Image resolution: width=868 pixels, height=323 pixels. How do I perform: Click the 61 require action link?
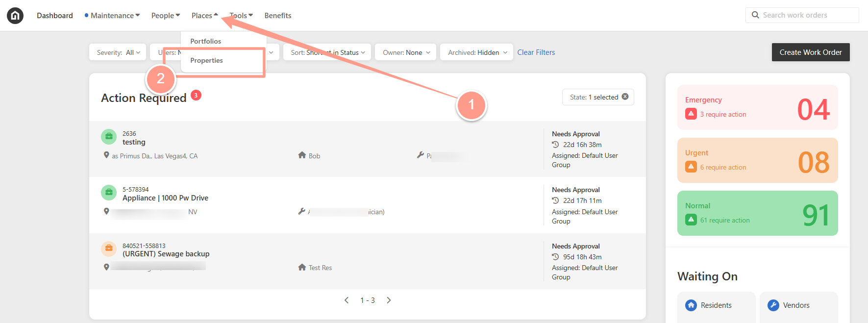coord(725,220)
